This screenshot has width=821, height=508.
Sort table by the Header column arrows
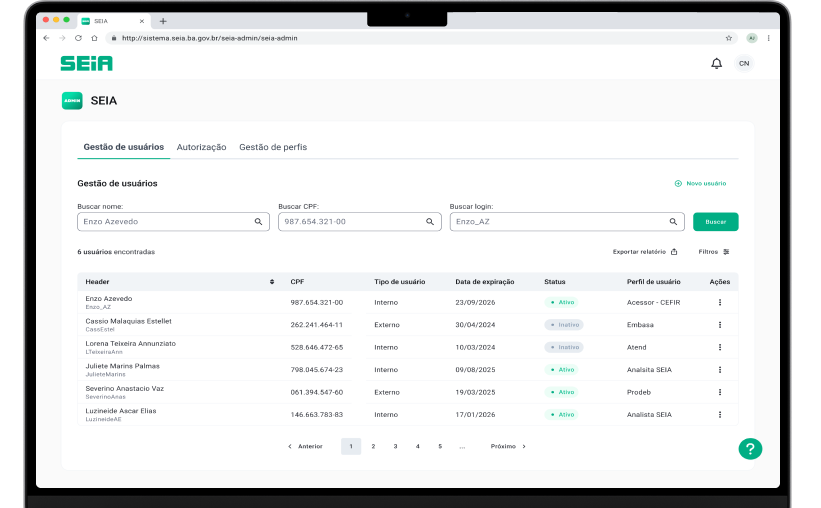272,282
